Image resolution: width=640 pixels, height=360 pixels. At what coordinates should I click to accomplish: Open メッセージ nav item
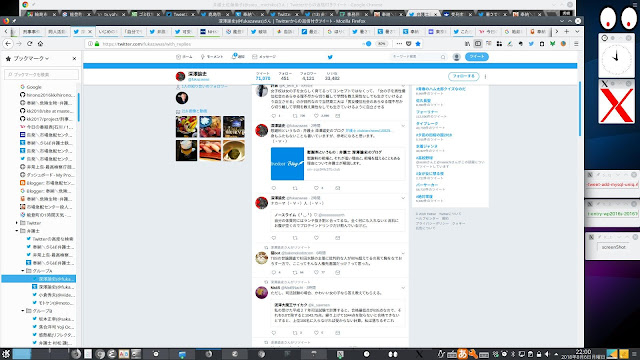pos(264,57)
